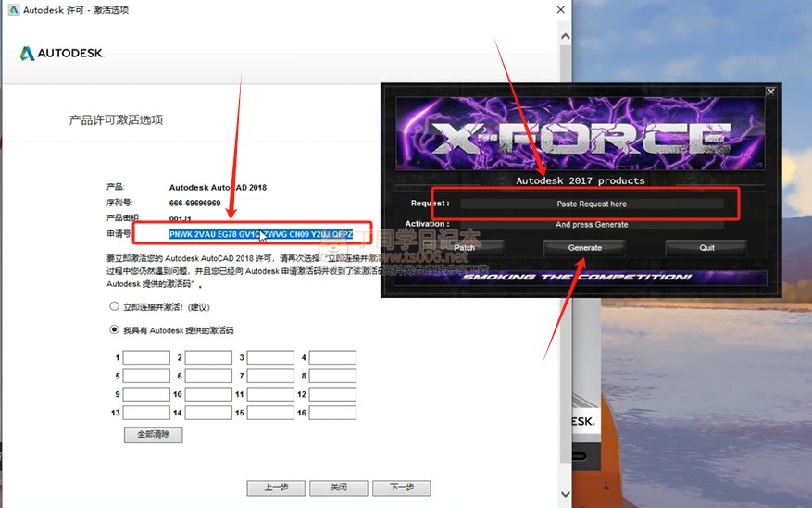Select the '立即连接并激活！(建议)' radio option
This screenshot has width=812, height=508.
pyautogui.click(x=114, y=306)
